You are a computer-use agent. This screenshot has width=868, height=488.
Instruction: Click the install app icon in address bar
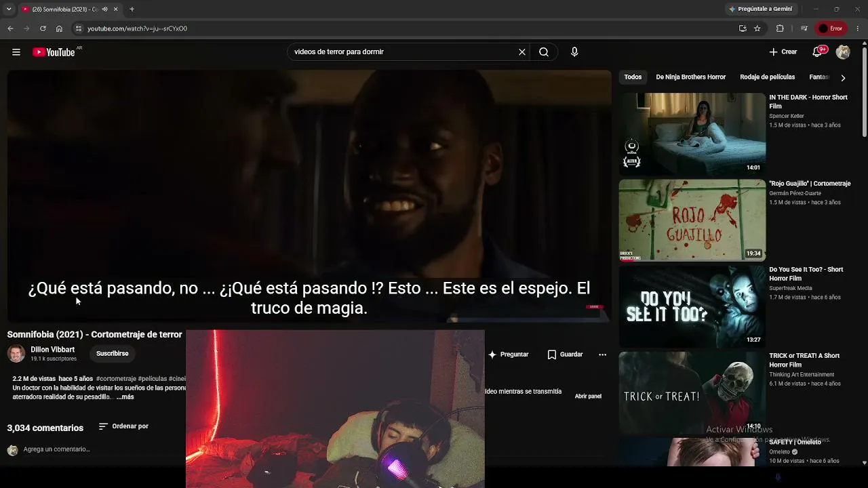(743, 28)
